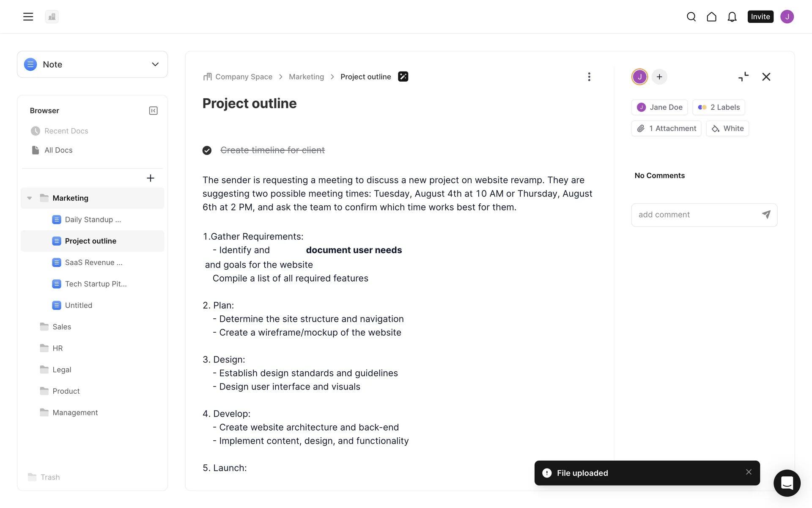The width and height of the screenshot is (812, 508).
Task: Add new item with sidebar plus icon
Action: [150, 178]
